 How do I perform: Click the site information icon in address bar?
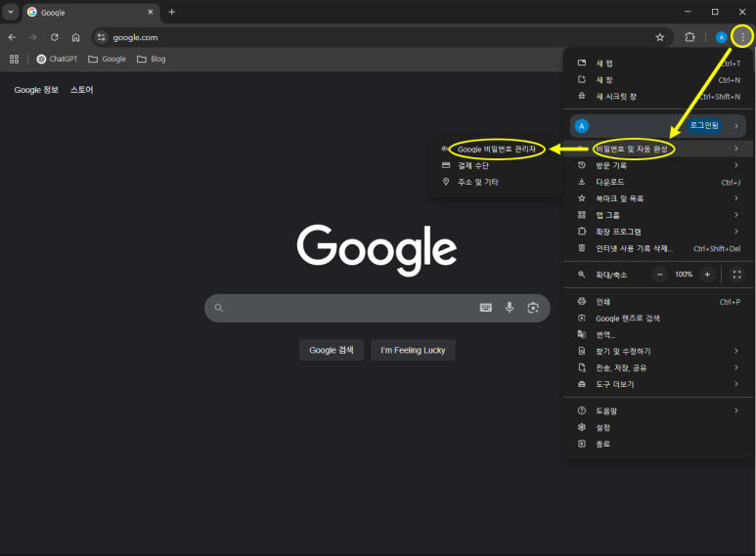coord(101,37)
